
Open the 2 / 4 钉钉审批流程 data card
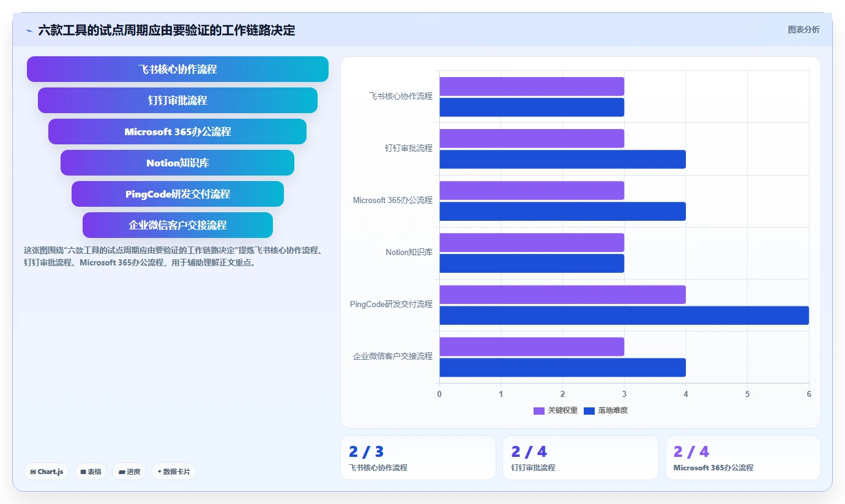click(580, 458)
